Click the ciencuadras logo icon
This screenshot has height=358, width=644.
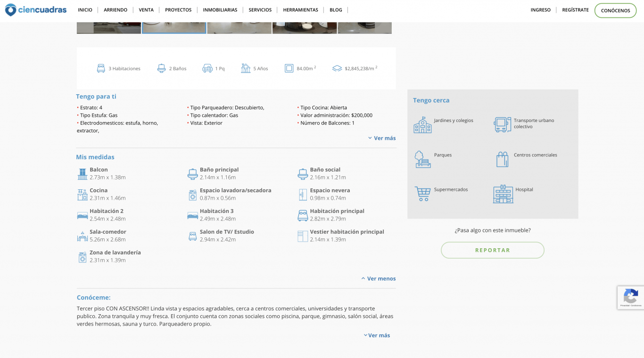point(10,10)
